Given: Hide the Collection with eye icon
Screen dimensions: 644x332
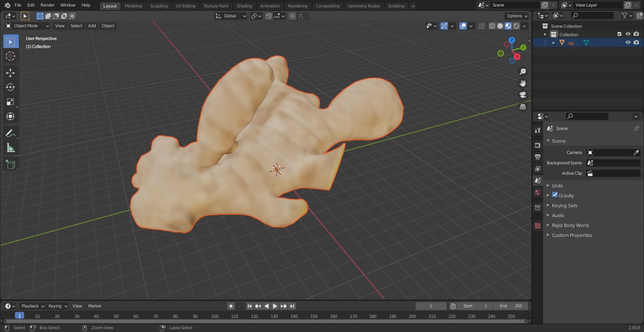Looking at the screenshot, I should [x=628, y=34].
